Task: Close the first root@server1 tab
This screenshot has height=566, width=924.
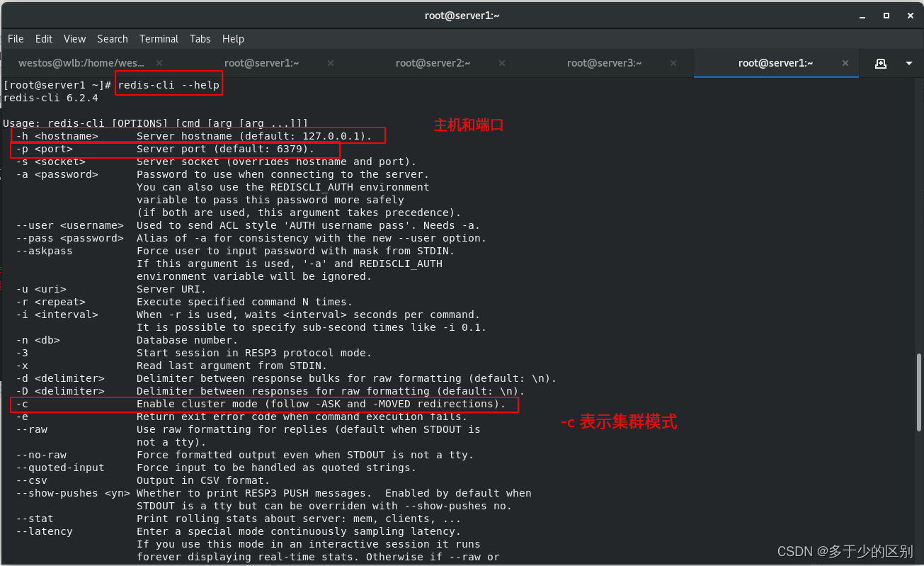Action: click(x=331, y=63)
